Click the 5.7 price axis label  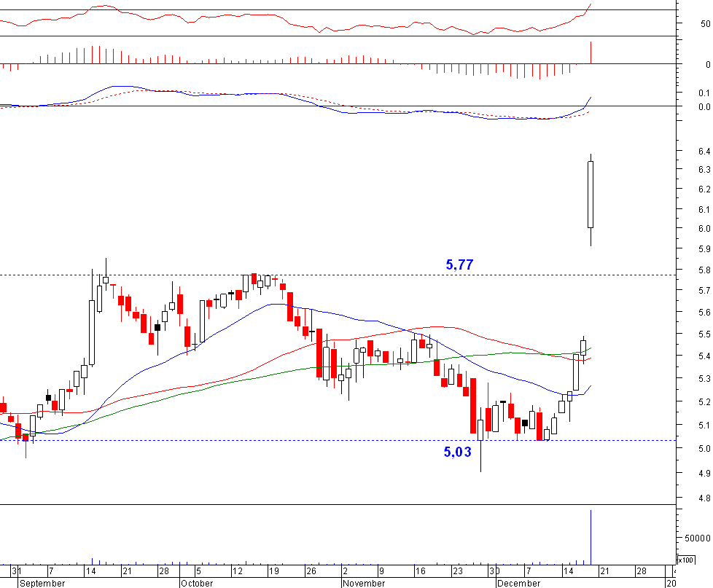[x=704, y=291]
